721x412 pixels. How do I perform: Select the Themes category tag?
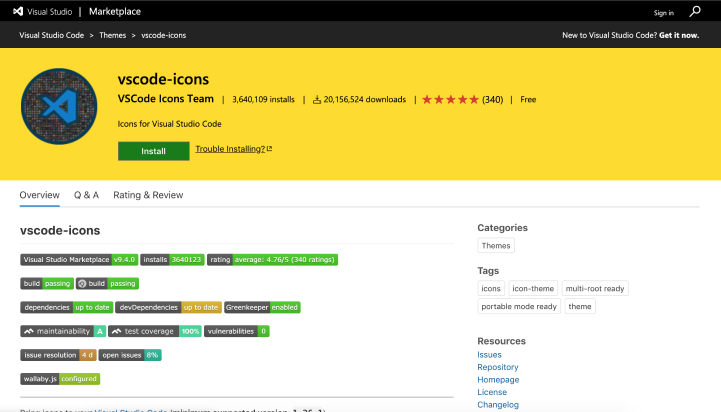tap(496, 246)
